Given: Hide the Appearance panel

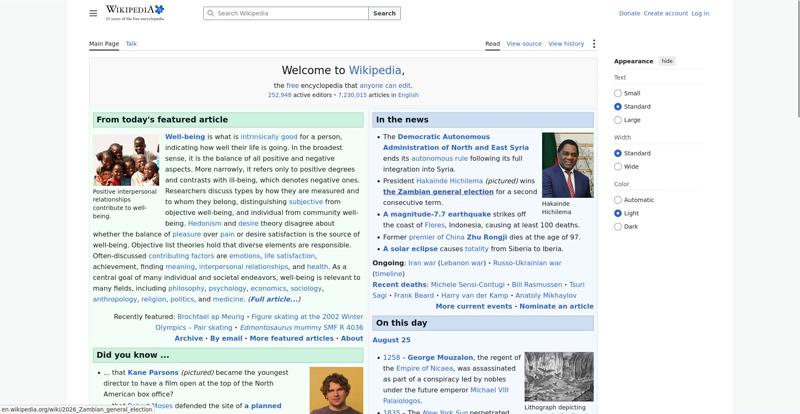Looking at the screenshot, I should 667,61.
